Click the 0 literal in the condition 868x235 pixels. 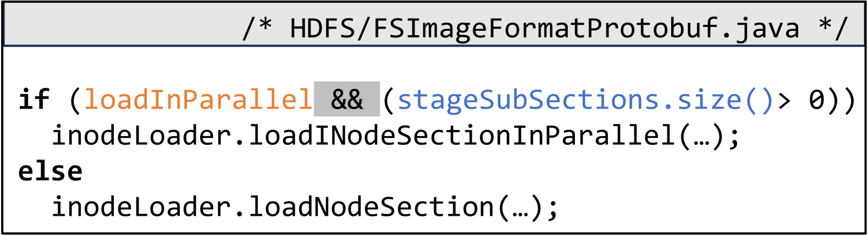point(816,100)
